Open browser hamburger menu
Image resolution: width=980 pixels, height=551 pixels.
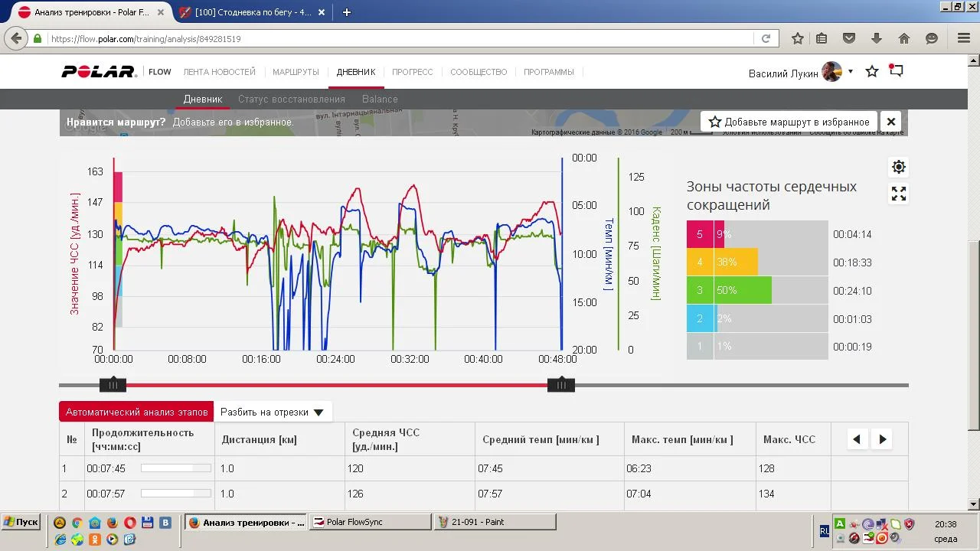(964, 38)
